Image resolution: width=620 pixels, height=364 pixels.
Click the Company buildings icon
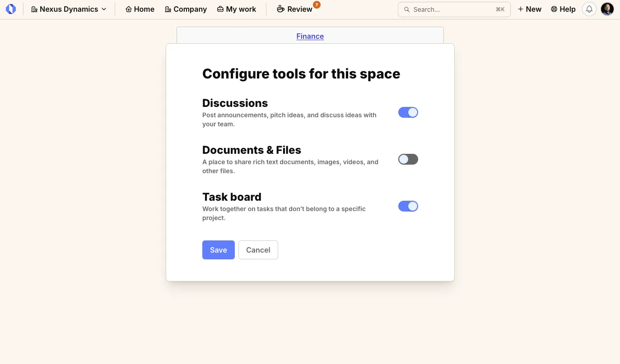tap(167, 9)
